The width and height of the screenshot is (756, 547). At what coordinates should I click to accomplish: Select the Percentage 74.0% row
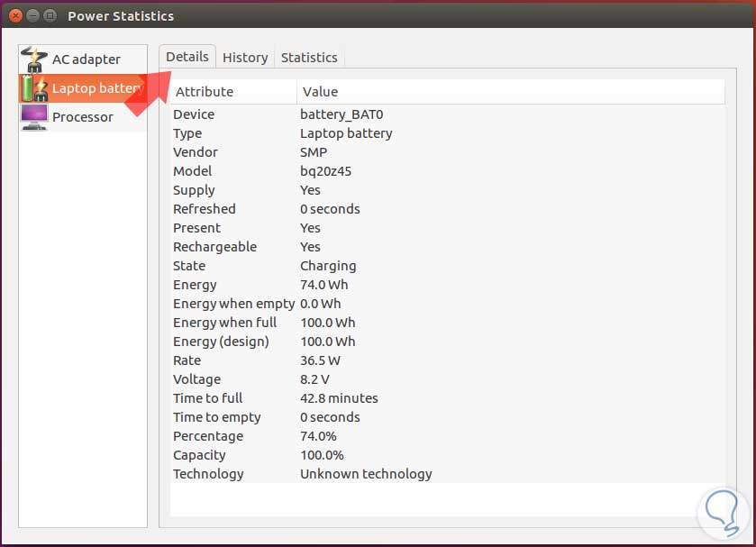(270, 436)
